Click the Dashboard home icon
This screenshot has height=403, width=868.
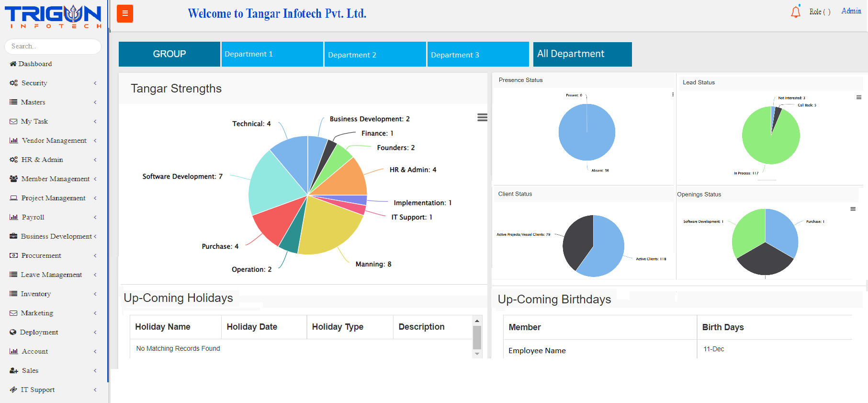click(13, 64)
